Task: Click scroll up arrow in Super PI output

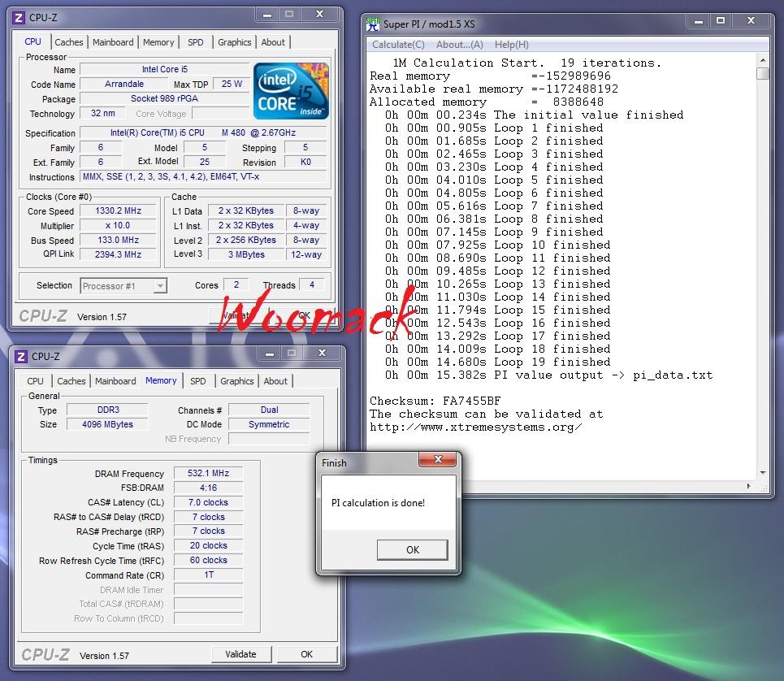Action: pos(763,60)
